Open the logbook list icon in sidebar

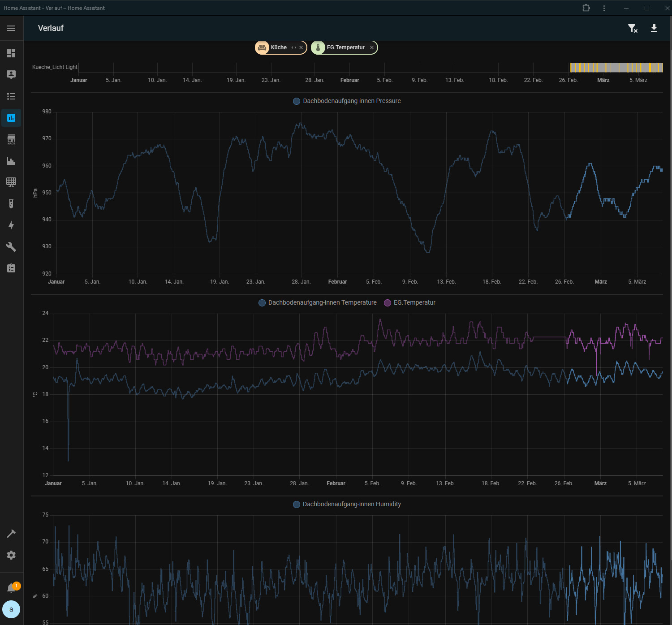(11, 96)
